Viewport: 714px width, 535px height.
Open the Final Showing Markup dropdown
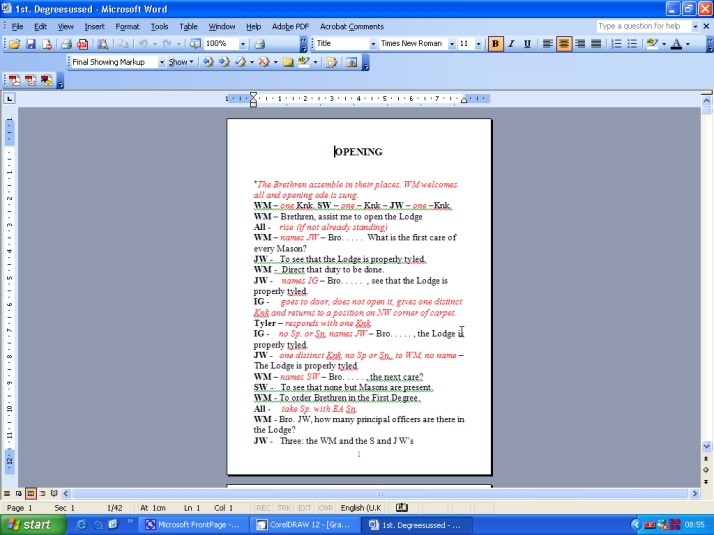pos(159,62)
